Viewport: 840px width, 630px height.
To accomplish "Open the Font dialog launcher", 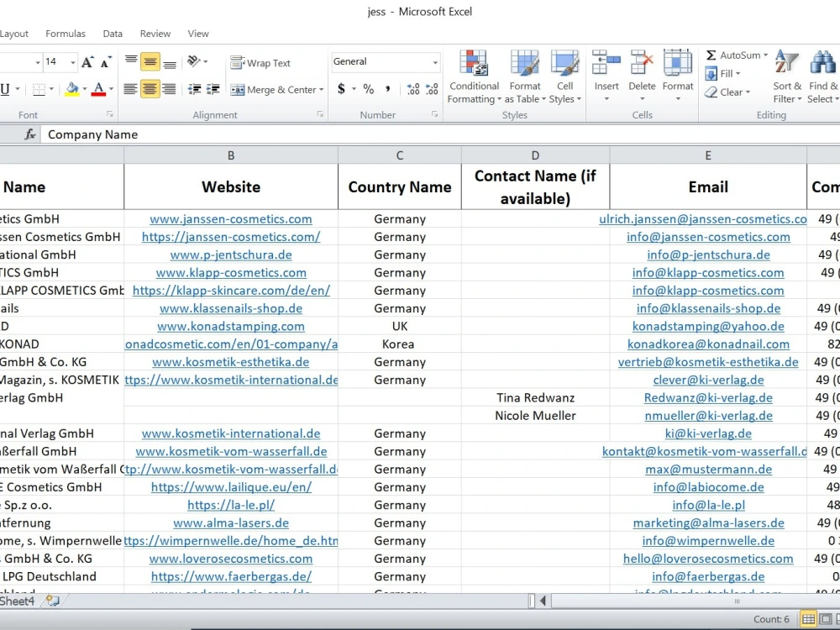I will pyautogui.click(x=109, y=114).
